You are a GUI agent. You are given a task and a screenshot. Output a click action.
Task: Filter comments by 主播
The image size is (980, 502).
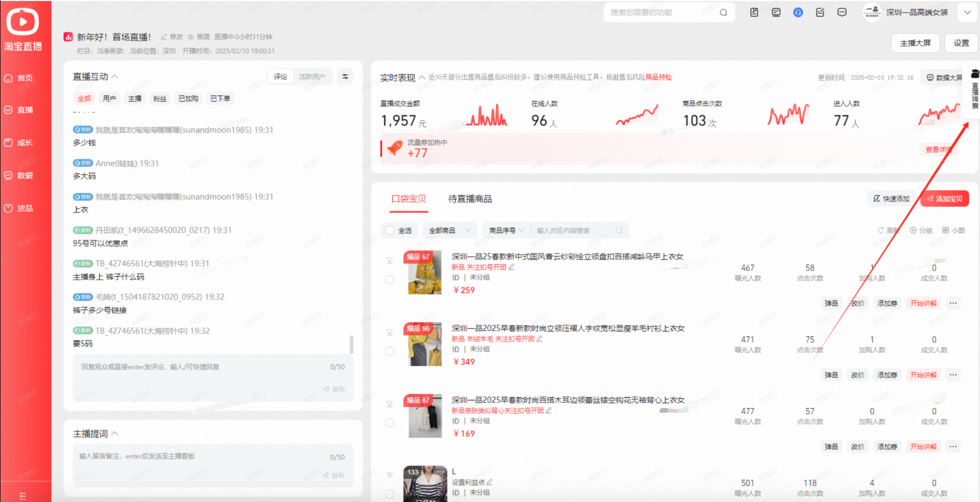pyautogui.click(x=135, y=99)
